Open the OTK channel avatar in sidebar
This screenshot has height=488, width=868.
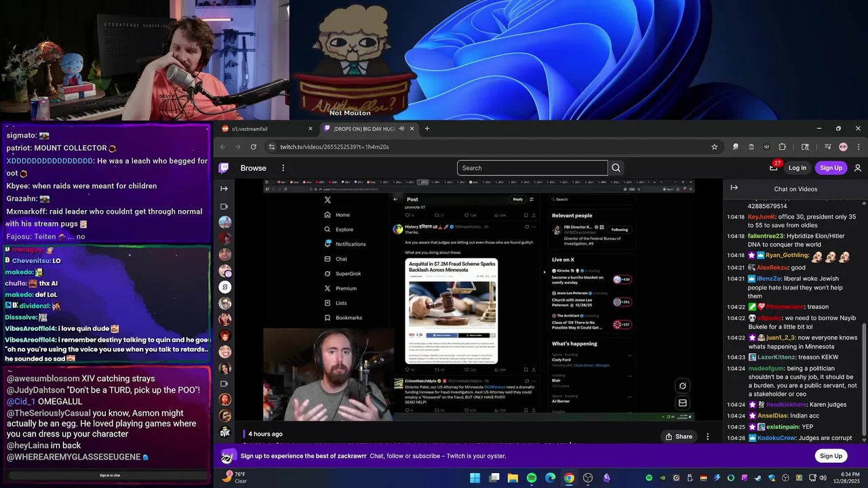point(224,432)
